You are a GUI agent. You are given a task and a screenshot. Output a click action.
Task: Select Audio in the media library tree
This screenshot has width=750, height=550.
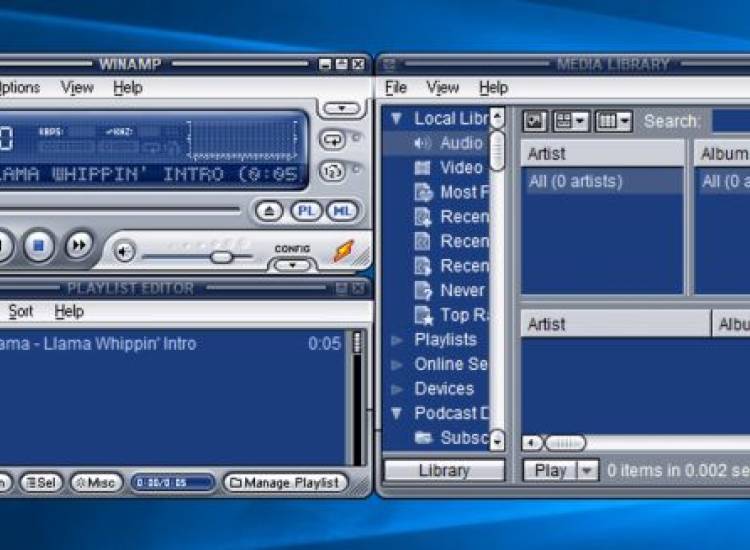pos(462,143)
